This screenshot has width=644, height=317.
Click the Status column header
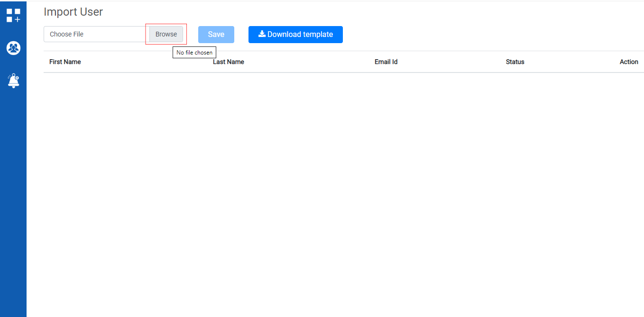515,62
